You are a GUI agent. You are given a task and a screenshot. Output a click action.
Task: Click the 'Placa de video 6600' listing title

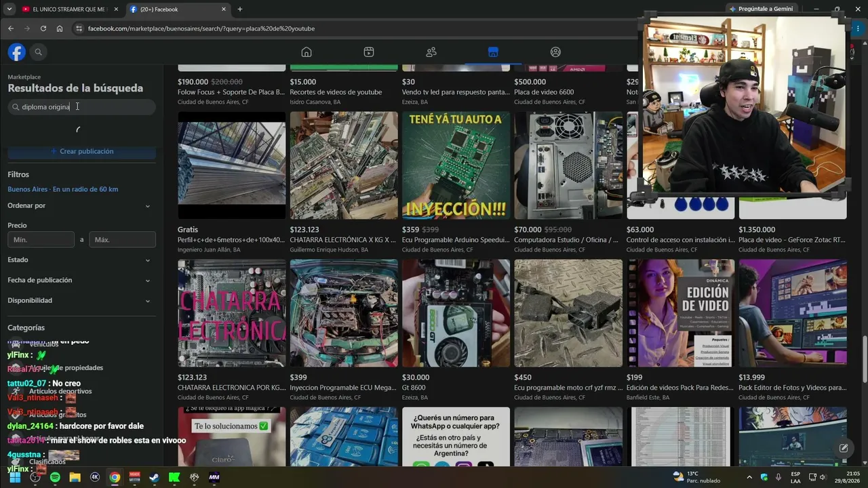tap(544, 92)
